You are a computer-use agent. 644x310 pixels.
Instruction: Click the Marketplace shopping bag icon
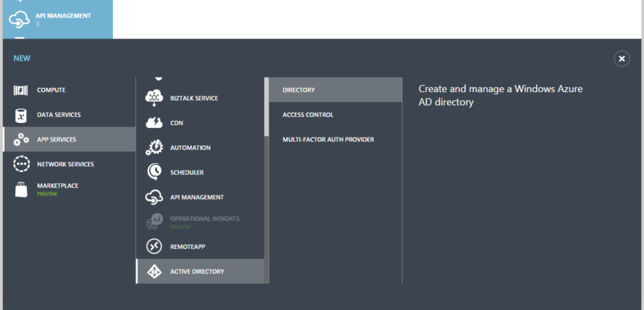tap(21, 190)
